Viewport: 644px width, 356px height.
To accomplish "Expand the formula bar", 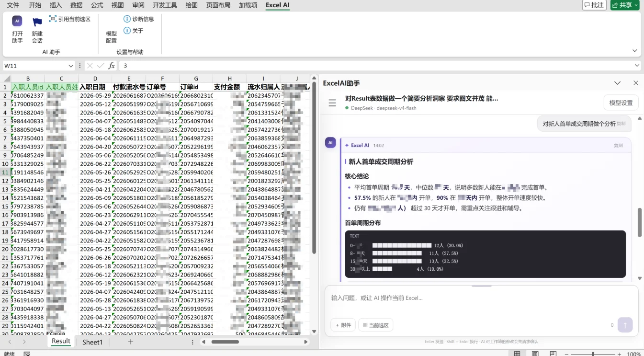I will (x=637, y=66).
